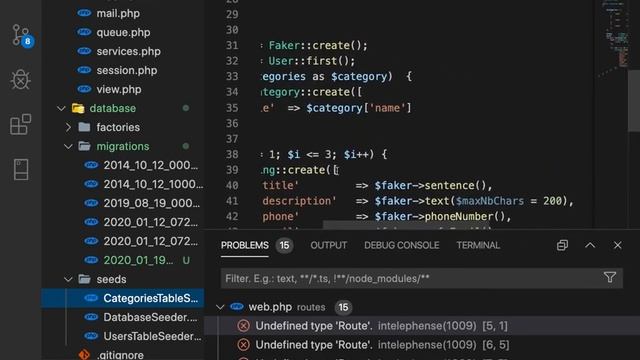
Task: Click the seeds folder icon
Action: [x=84, y=279]
